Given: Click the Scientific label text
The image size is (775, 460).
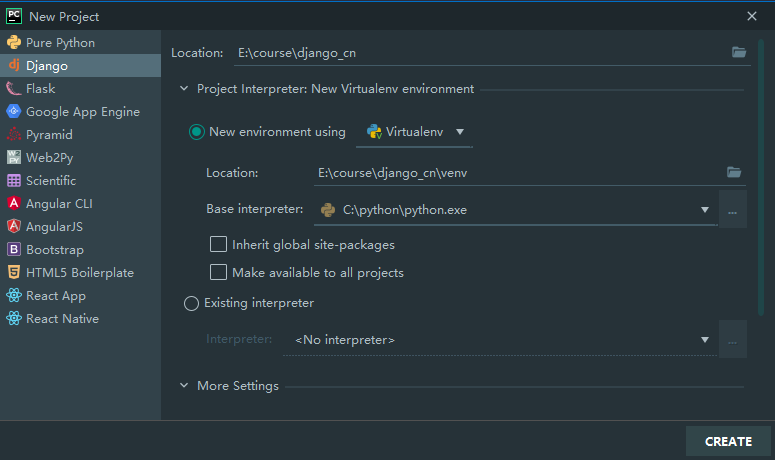Looking at the screenshot, I should point(51,180).
